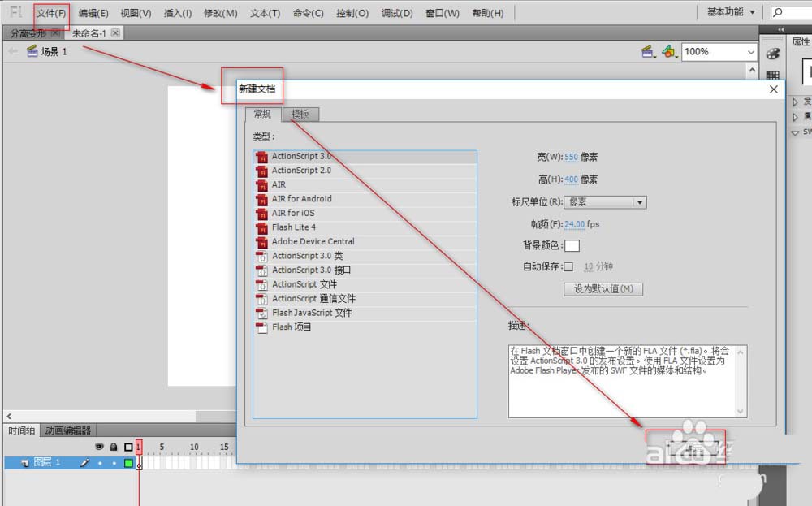Open the Swatches grid panel icon

pyautogui.click(x=773, y=76)
